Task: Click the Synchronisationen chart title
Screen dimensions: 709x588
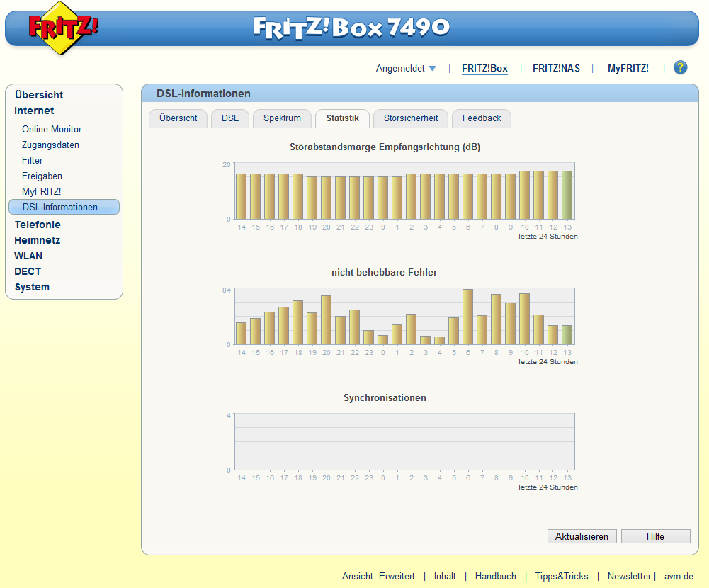Action: [x=385, y=397]
